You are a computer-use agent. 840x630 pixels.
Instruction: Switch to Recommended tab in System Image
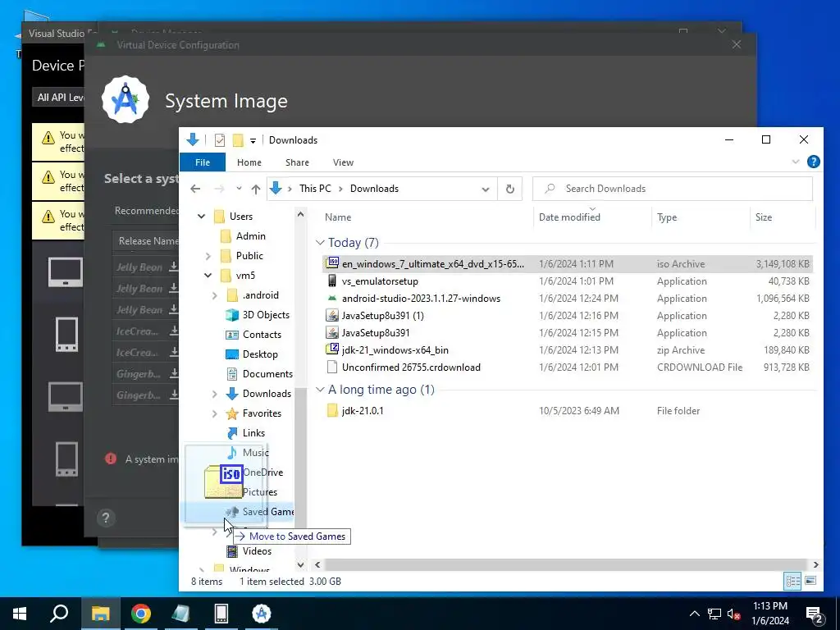tap(146, 211)
